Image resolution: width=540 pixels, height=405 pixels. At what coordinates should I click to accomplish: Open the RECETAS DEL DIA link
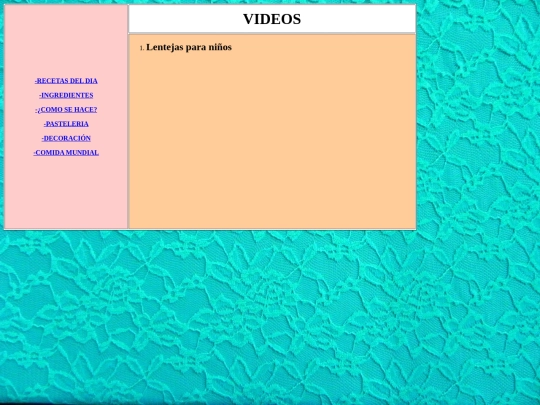pyautogui.click(x=66, y=81)
